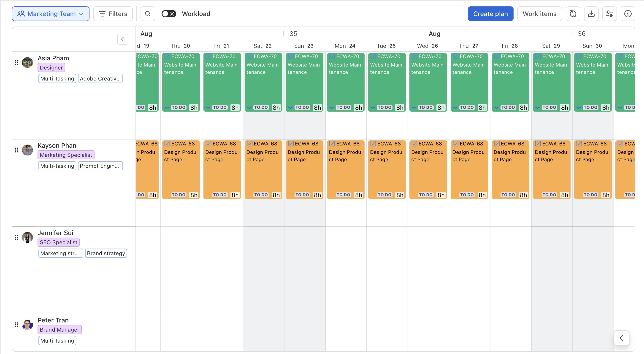Check ECWA-68 task checkbox on Fri 28

pos(497,144)
